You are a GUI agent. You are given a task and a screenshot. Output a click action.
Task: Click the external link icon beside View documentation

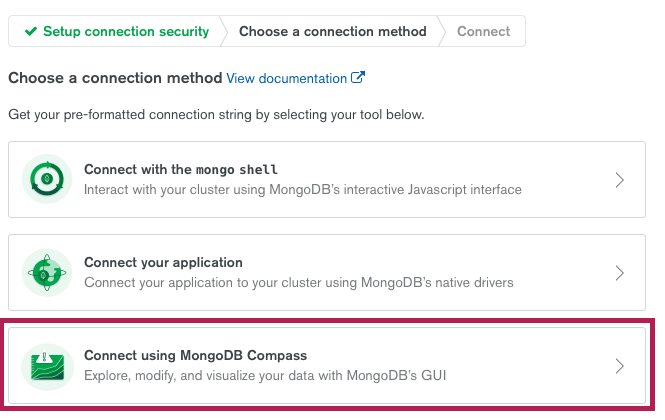(x=358, y=78)
